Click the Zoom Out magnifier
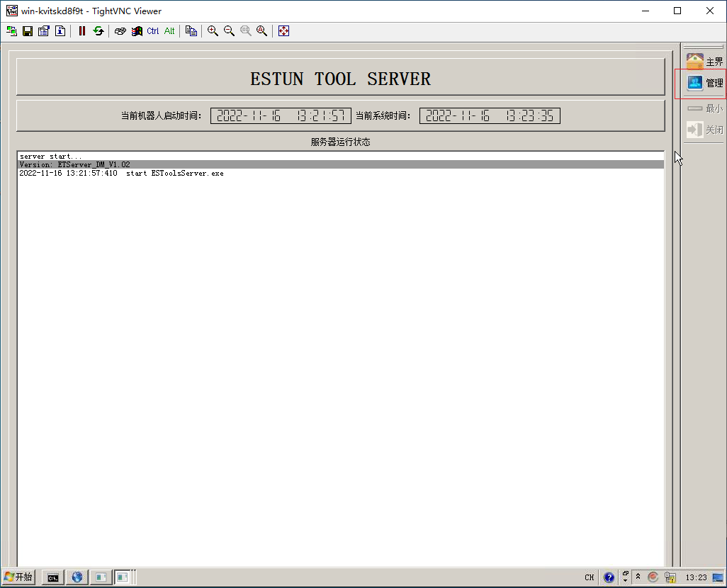 point(229,31)
